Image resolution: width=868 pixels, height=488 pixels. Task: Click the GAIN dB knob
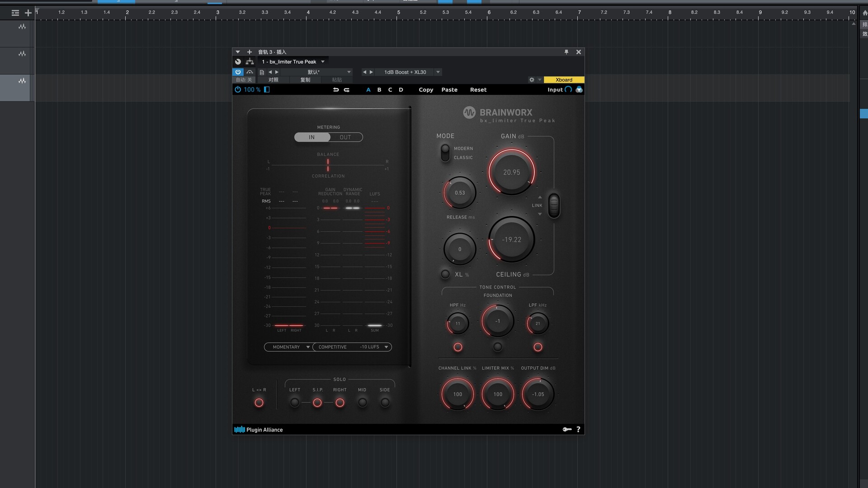point(512,172)
